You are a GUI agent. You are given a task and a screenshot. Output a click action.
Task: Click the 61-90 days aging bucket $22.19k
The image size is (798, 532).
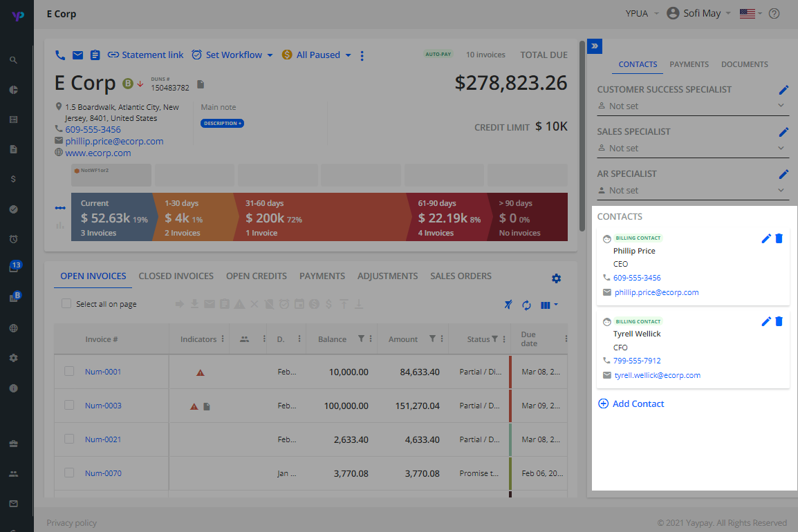click(448, 217)
